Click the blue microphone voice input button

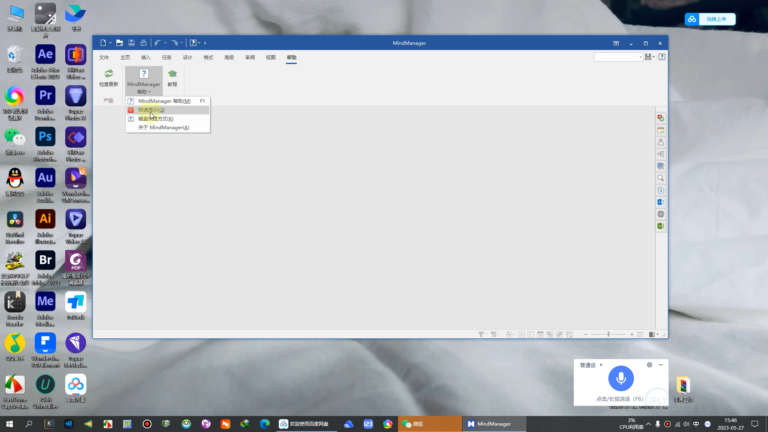click(621, 378)
